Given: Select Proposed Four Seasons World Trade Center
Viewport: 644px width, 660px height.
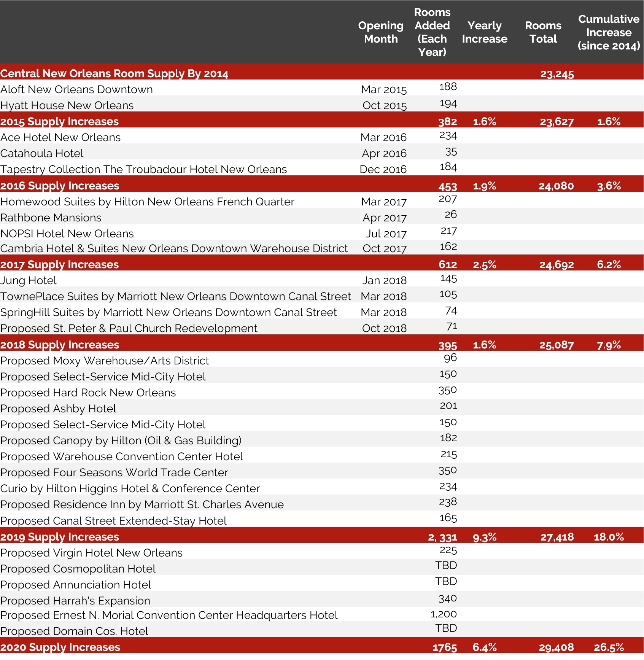Looking at the screenshot, I should point(114,472).
